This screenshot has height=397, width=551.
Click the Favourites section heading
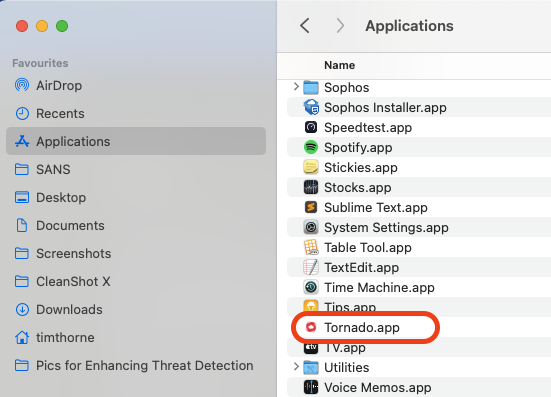40,63
